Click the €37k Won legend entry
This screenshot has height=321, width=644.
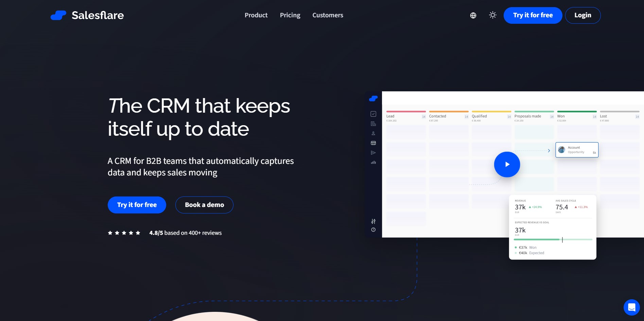(525, 247)
